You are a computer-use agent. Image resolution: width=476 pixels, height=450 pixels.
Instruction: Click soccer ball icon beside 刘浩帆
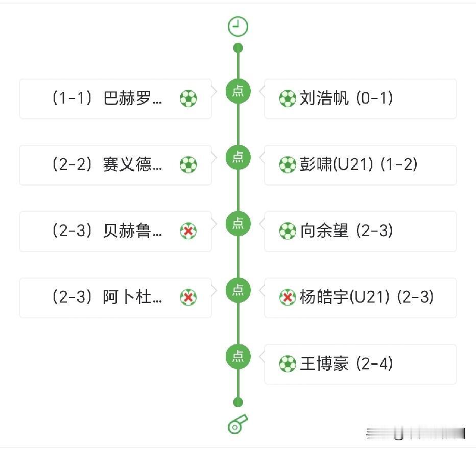[287, 98]
